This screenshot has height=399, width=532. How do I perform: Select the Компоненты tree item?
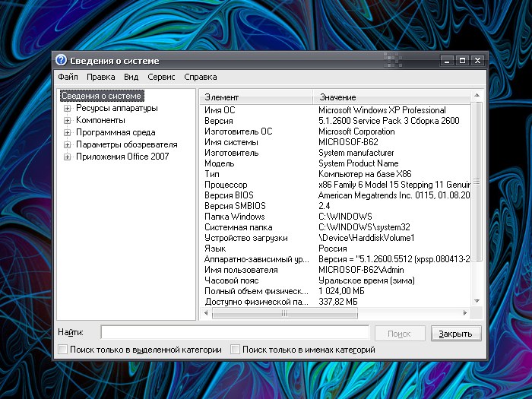pyautogui.click(x=100, y=120)
